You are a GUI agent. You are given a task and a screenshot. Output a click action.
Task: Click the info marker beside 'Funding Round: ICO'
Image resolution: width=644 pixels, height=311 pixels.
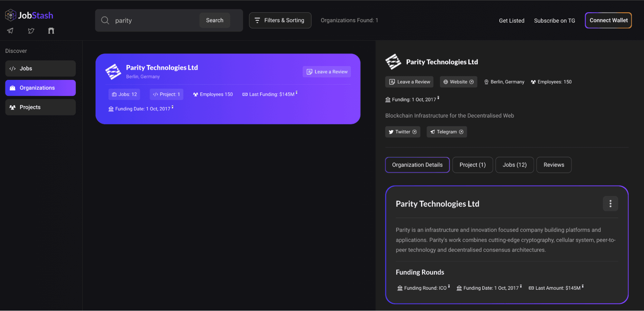pos(449,286)
